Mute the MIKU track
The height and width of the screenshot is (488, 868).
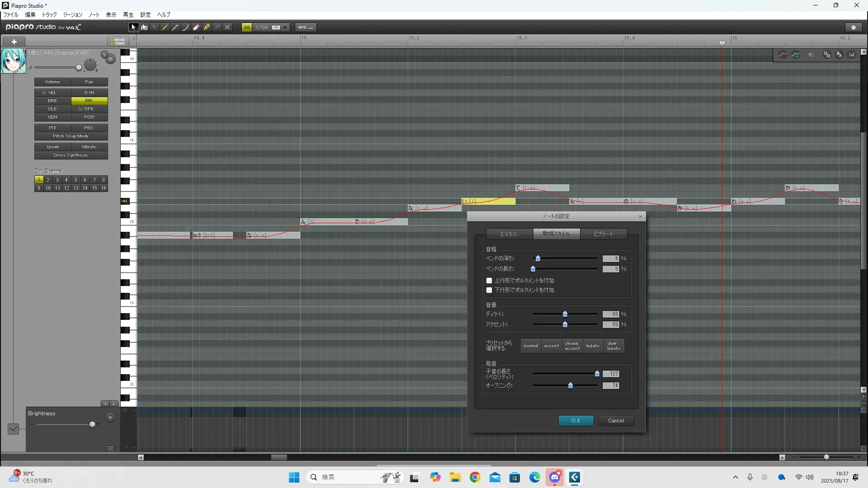pos(110,59)
